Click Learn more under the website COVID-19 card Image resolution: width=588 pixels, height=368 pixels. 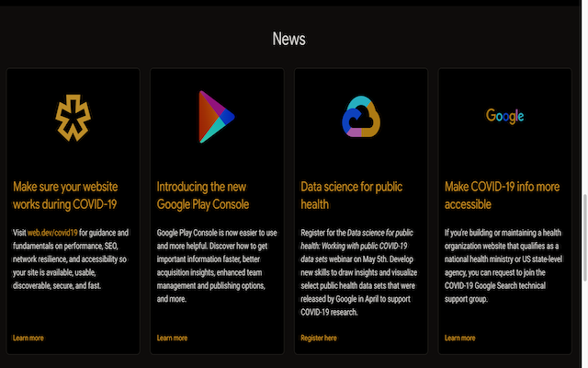(x=28, y=338)
